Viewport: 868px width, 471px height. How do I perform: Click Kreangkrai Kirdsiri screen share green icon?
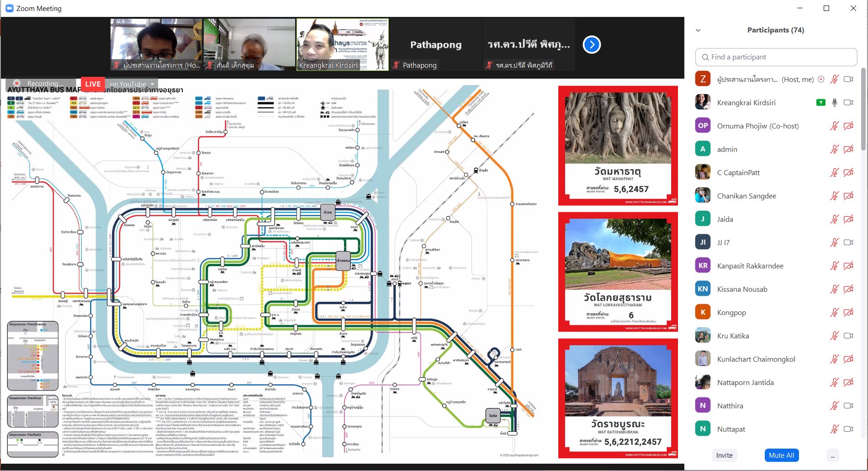pyautogui.click(x=820, y=102)
